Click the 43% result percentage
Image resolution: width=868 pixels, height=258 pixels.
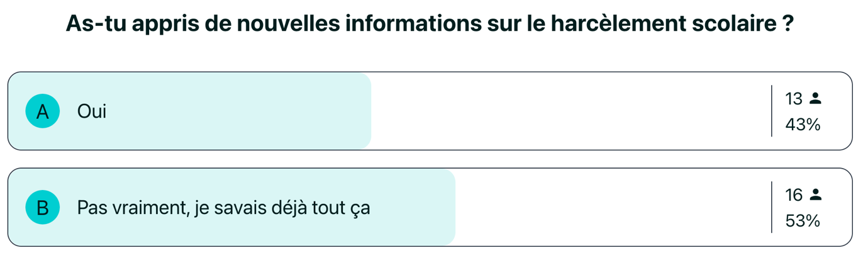click(803, 125)
